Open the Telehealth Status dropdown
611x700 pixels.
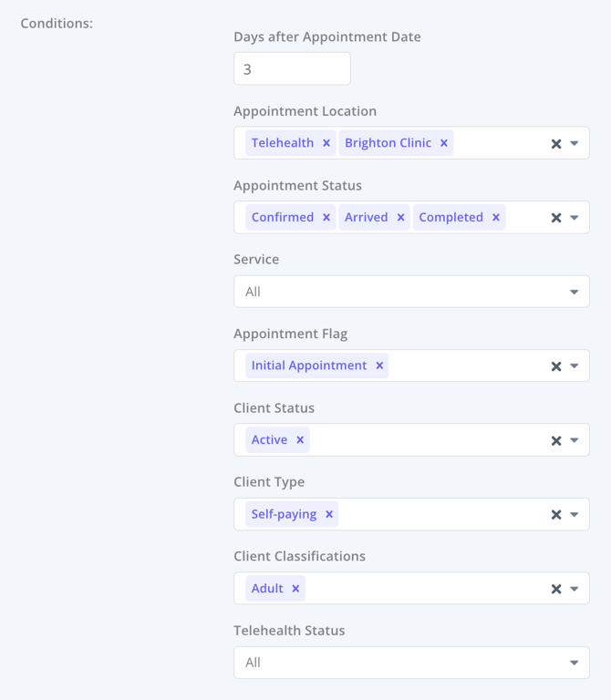pyautogui.click(x=410, y=663)
